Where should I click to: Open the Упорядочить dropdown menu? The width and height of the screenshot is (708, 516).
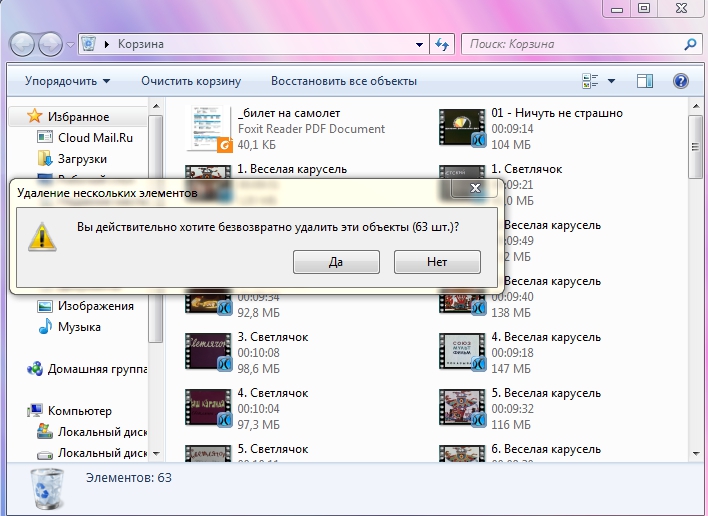pyautogui.click(x=68, y=81)
